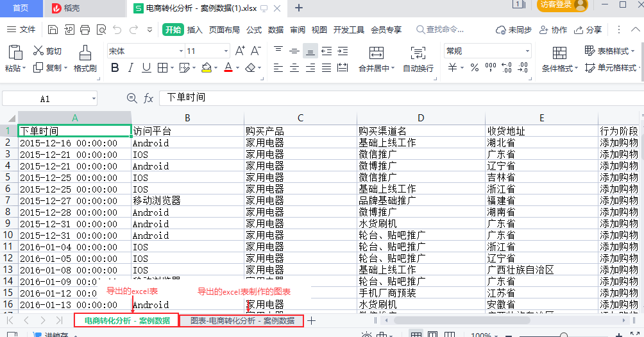Increase font size with A+ icon
The height and width of the screenshot is (337, 644).
click(x=240, y=51)
